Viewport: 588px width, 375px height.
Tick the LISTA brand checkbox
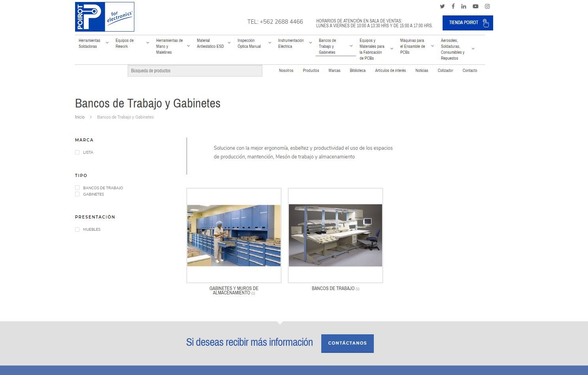[x=77, y=152]
